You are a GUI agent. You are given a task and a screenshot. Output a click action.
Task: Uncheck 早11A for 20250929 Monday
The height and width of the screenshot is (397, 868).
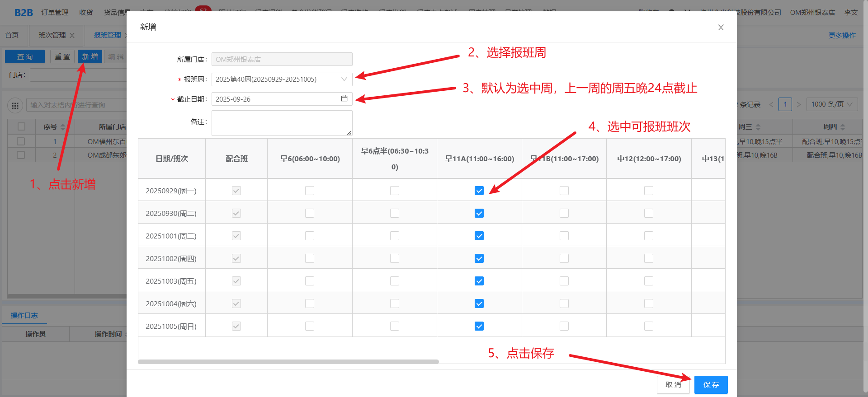click(479, 191)
